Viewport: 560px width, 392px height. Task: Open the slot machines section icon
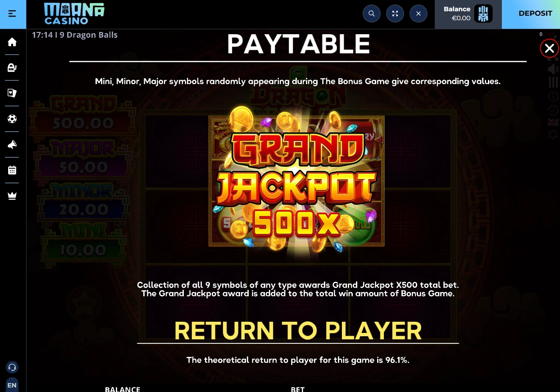pyautogui.click(x=12, y=68)
